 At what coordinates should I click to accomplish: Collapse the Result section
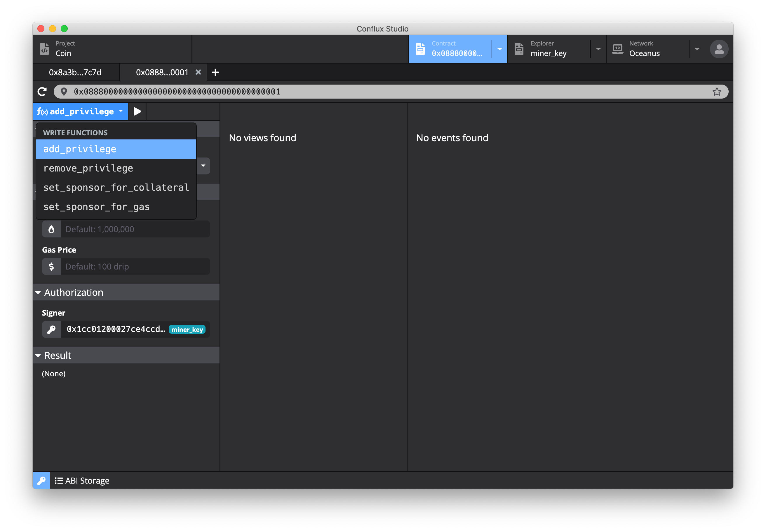click(x=38, y=356)
